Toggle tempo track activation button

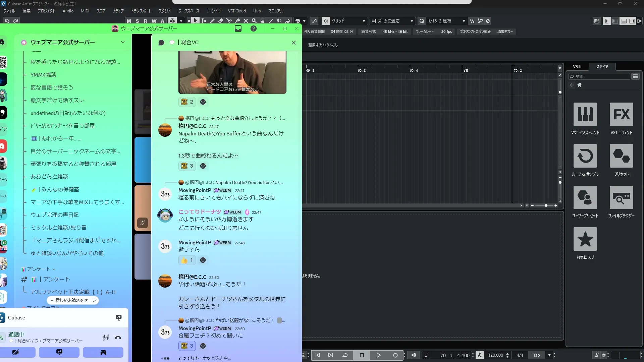pos(480,355)
